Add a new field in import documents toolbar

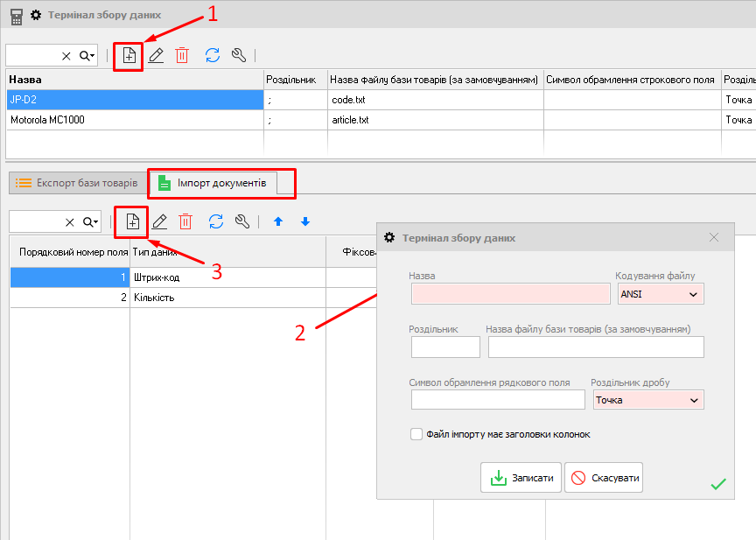133,221
